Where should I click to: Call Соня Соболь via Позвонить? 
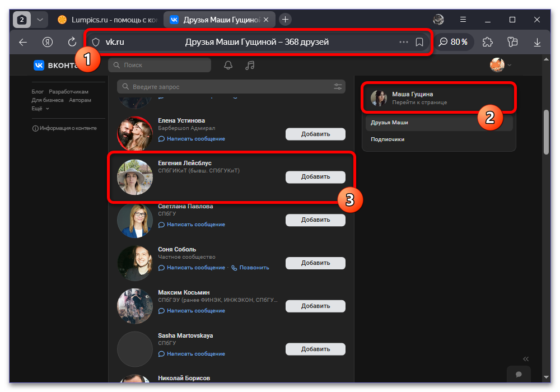(250, 268)
